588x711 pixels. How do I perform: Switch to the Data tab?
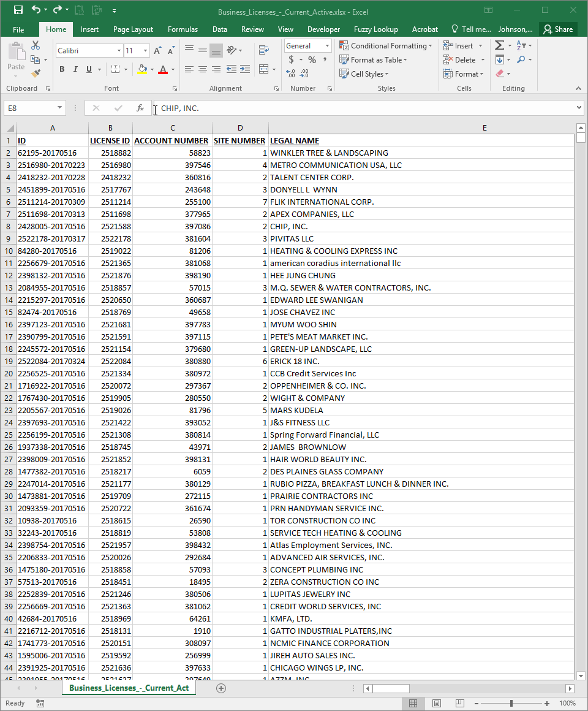(x=220, y=29)
